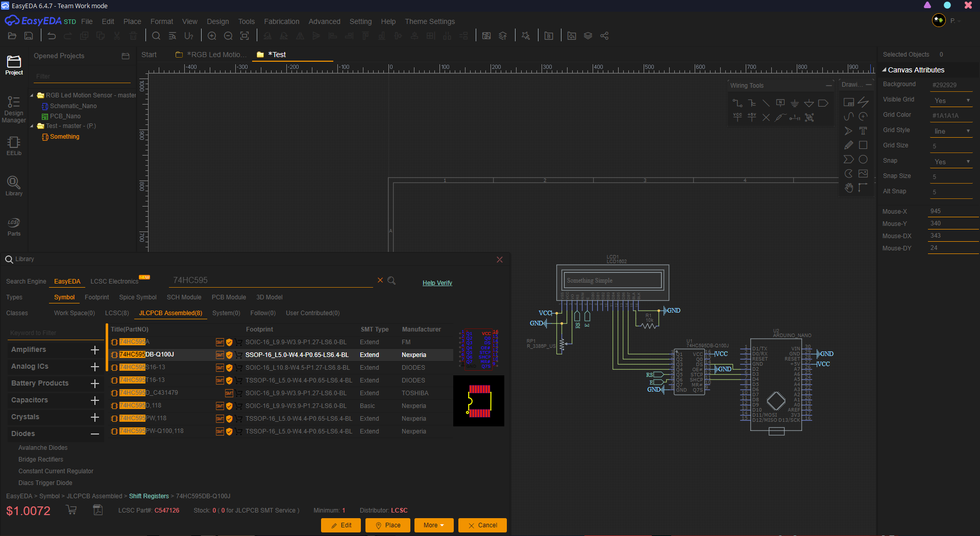Image resolution: width=980 pixels, height=536 pixels.
Task: Select the Footprint type filter
Action: 96,297
